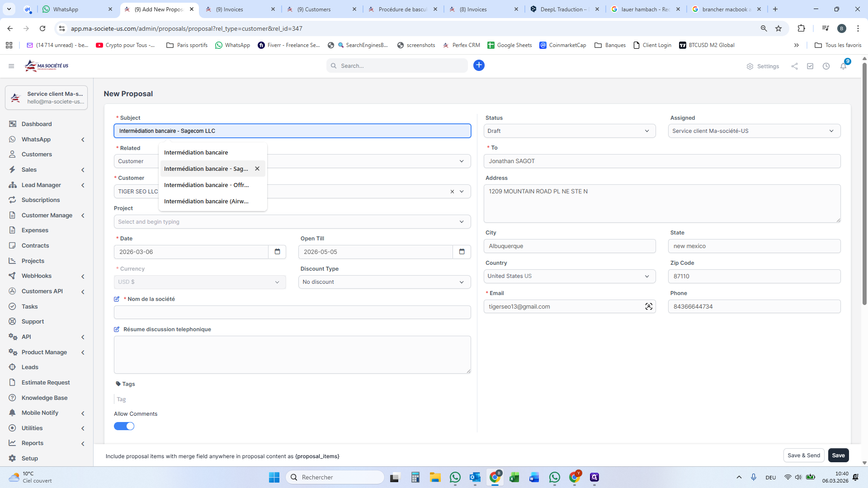Remove the Sagecom suggestion with its X

click(x=257, y=169)
